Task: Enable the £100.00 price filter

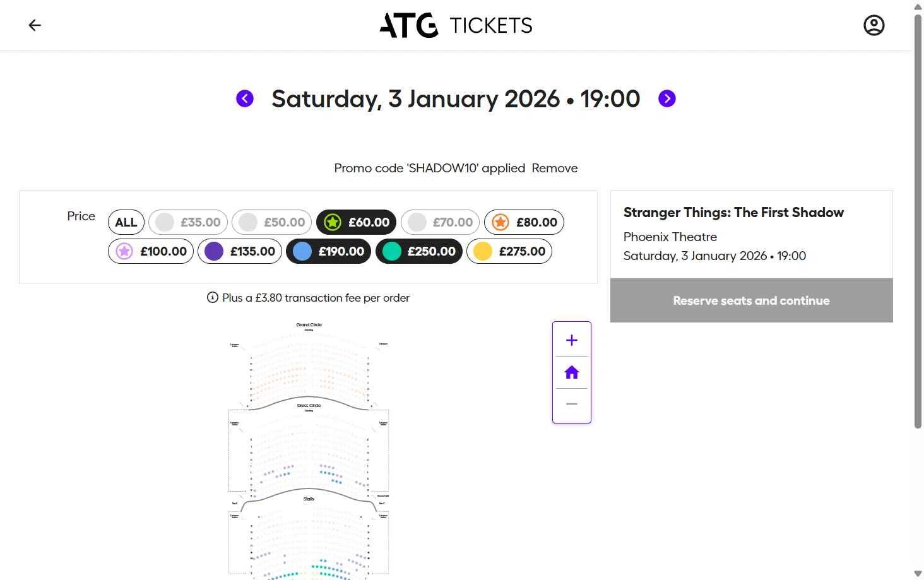Action: pyautogui.click(x=151, y=251)
